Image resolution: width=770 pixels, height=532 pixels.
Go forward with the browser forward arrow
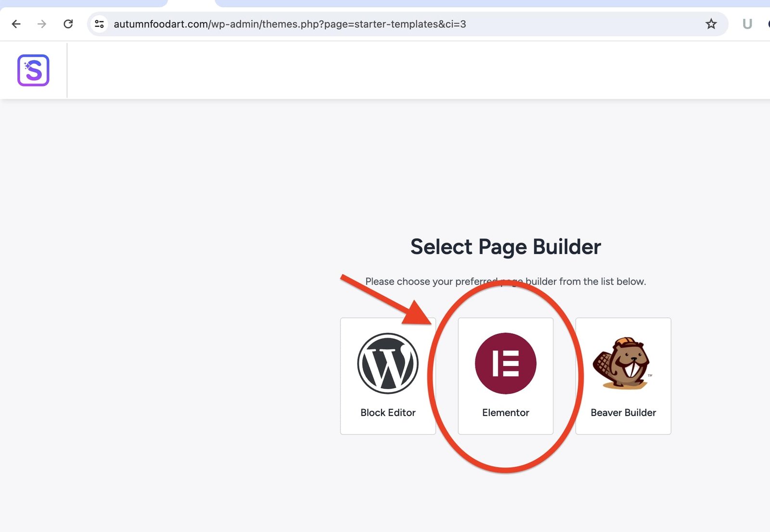(x=42, y=24)
